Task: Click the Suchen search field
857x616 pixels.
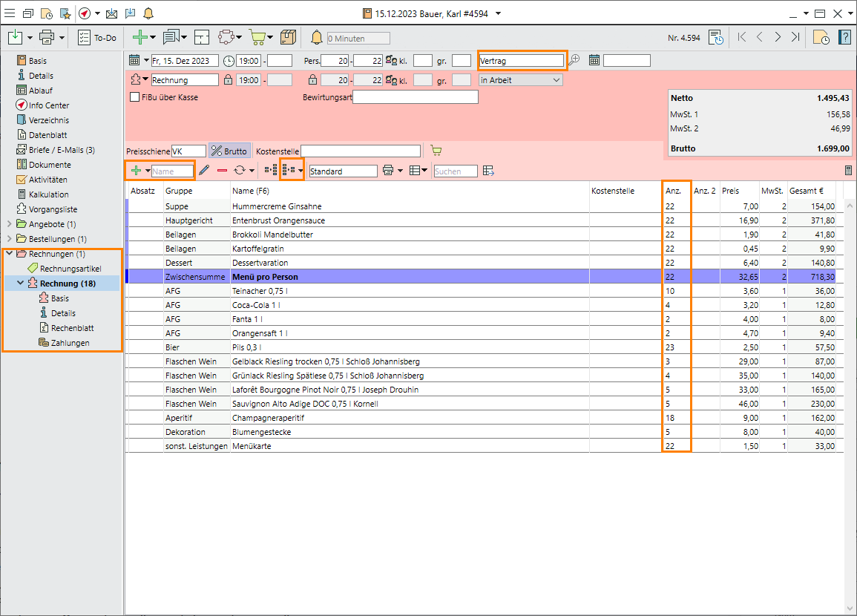Action: (456, 171)
